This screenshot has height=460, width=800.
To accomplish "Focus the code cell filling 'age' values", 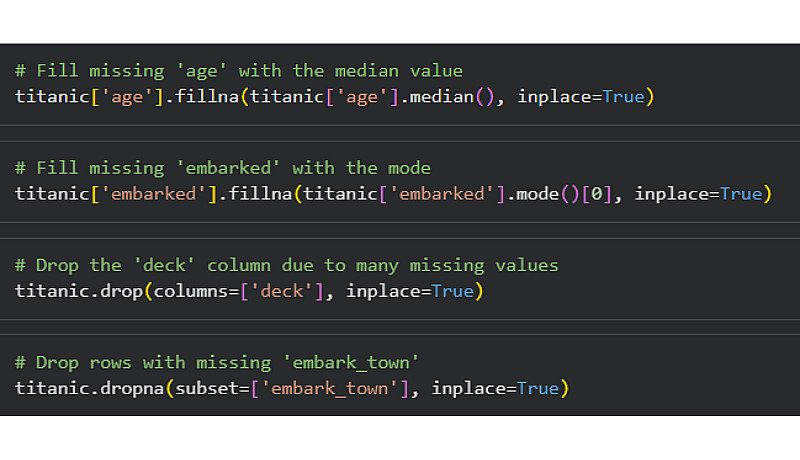I will 700,84.
